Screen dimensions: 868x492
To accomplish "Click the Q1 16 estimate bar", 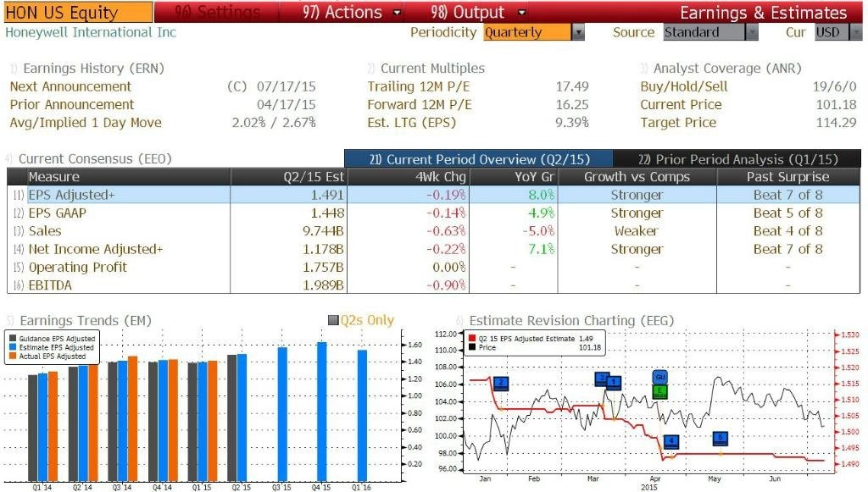I will 362,416.
